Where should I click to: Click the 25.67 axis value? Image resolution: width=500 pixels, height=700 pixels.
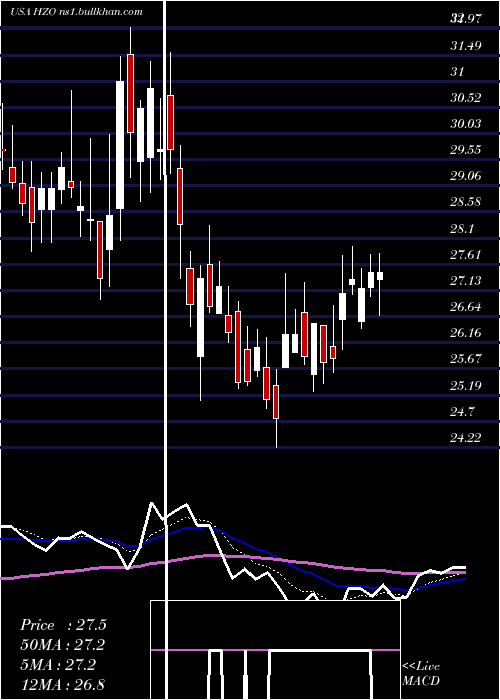coord(466,359)
